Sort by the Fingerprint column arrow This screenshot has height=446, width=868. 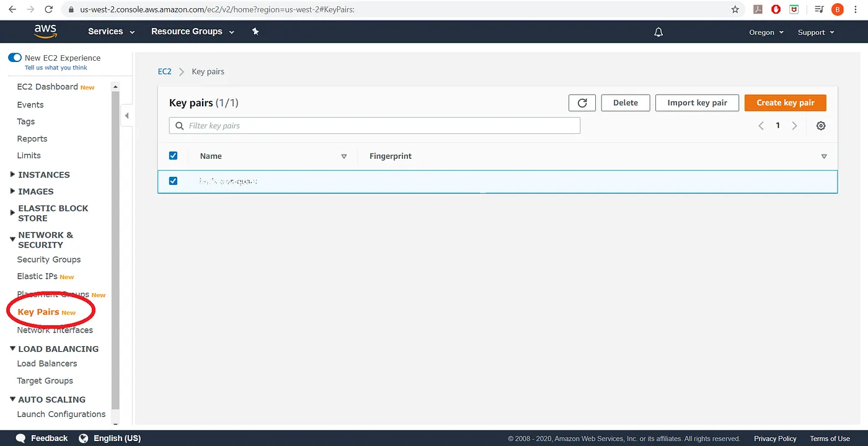tap(824, 156)
